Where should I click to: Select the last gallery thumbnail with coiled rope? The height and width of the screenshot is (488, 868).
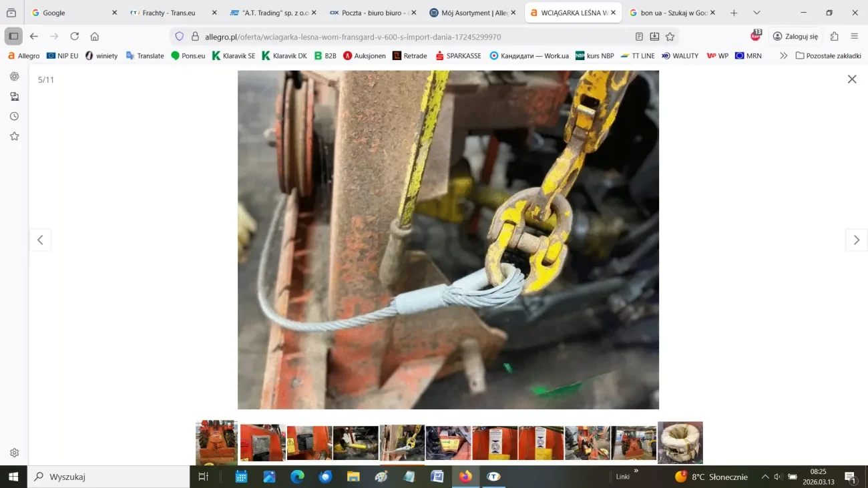point(680,443)
